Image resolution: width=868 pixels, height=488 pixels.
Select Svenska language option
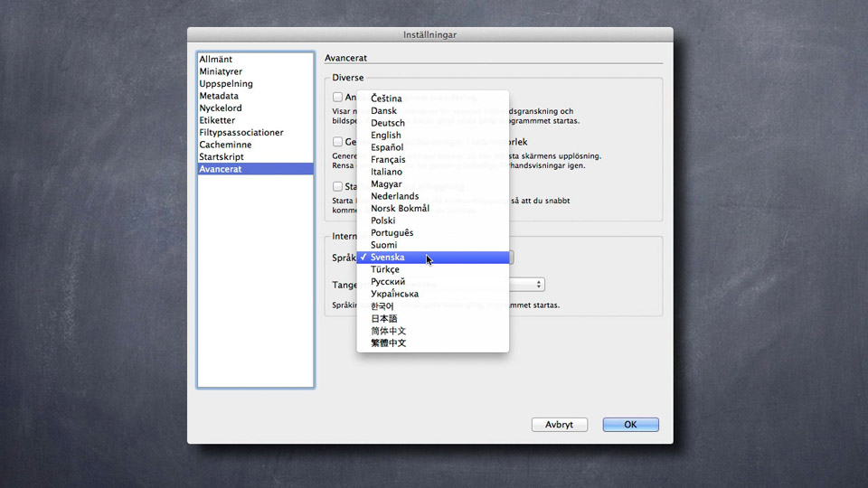point(388,258)
